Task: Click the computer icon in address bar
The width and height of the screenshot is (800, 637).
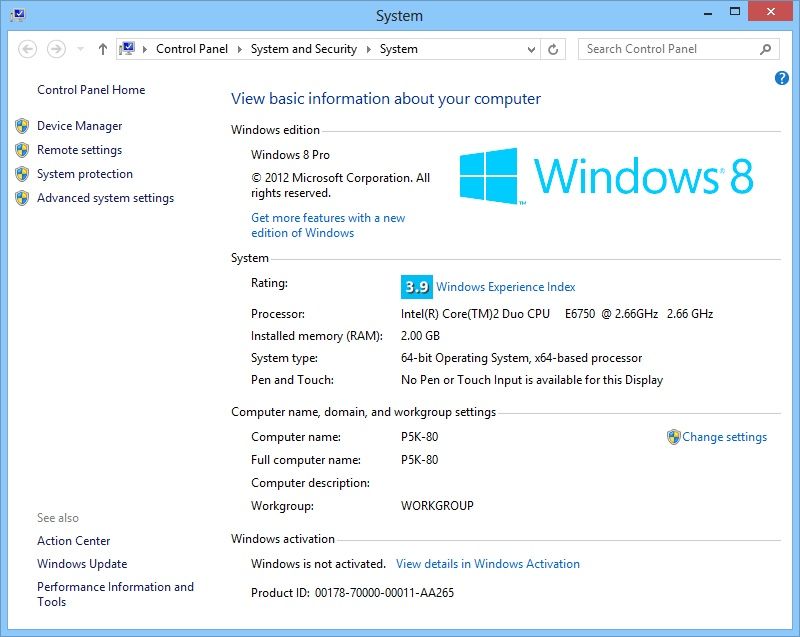Action: click(127, 48)
